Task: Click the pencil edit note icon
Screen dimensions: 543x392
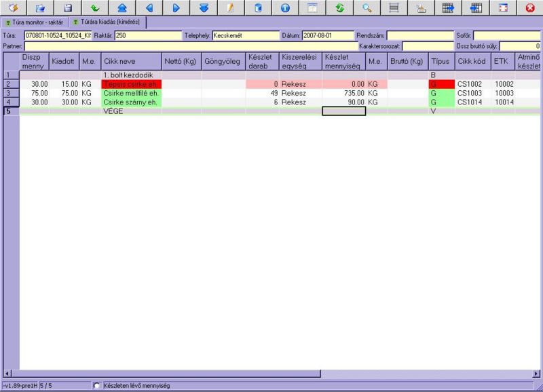Action: (x=230, y=8)
